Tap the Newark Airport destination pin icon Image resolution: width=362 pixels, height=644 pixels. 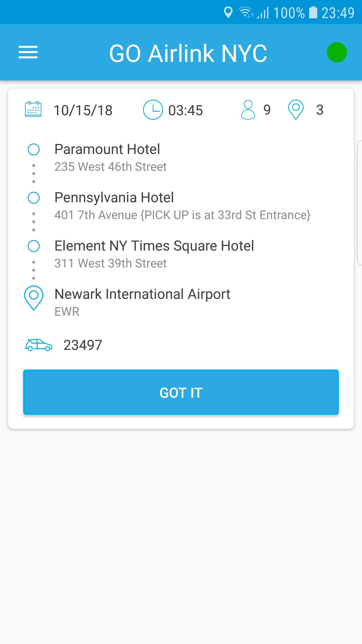pos(34,298)
